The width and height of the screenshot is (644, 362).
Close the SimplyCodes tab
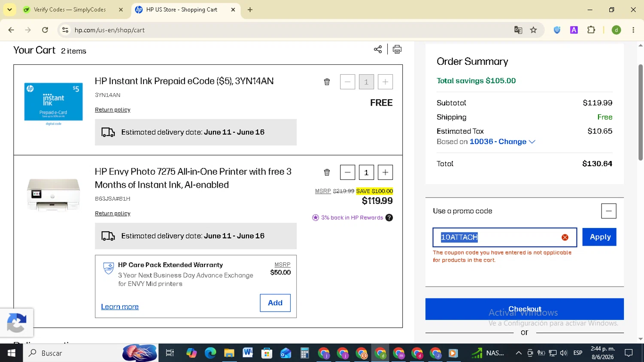click(121, 9)
